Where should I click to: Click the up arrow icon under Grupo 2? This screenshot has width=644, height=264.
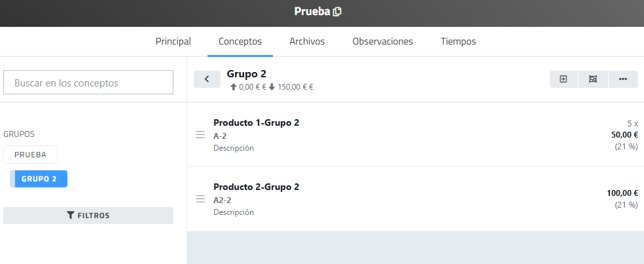tap(233, 87)
